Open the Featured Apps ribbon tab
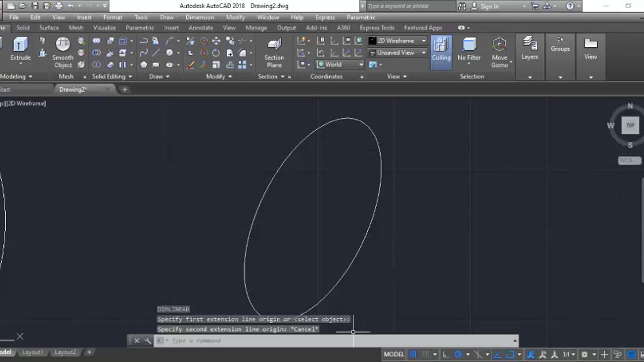644x362 pixels. point(423,28)
